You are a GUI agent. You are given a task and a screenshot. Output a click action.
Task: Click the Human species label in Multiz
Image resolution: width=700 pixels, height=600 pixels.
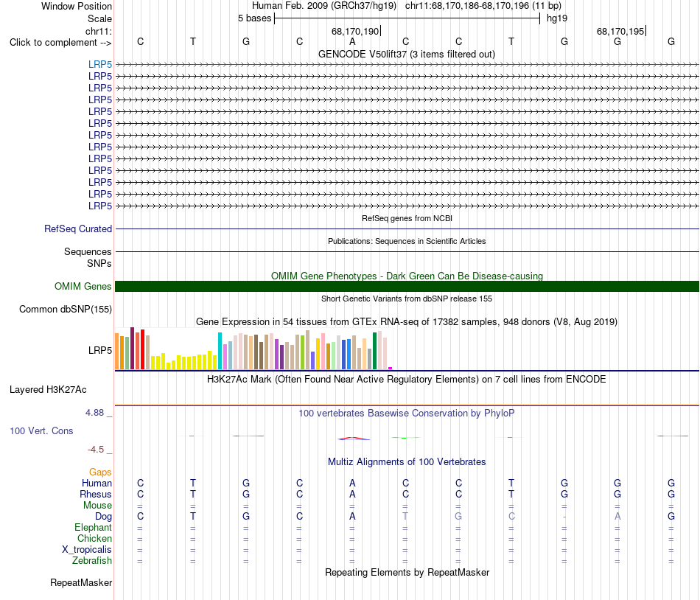97,483
